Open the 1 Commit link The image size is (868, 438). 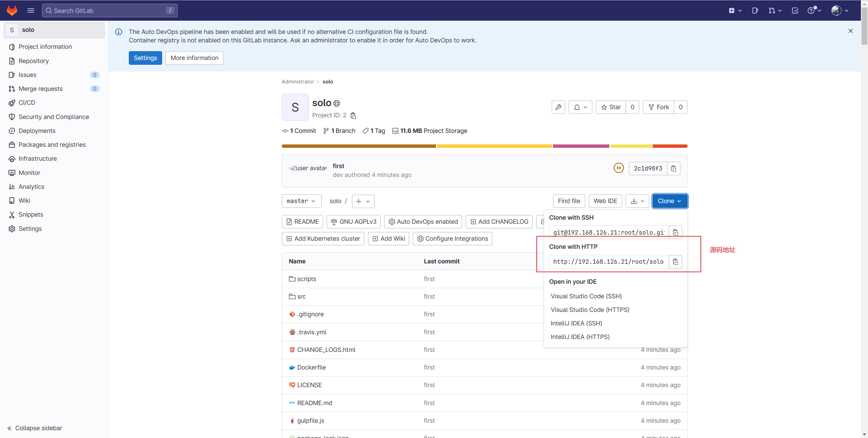(299, 131)
